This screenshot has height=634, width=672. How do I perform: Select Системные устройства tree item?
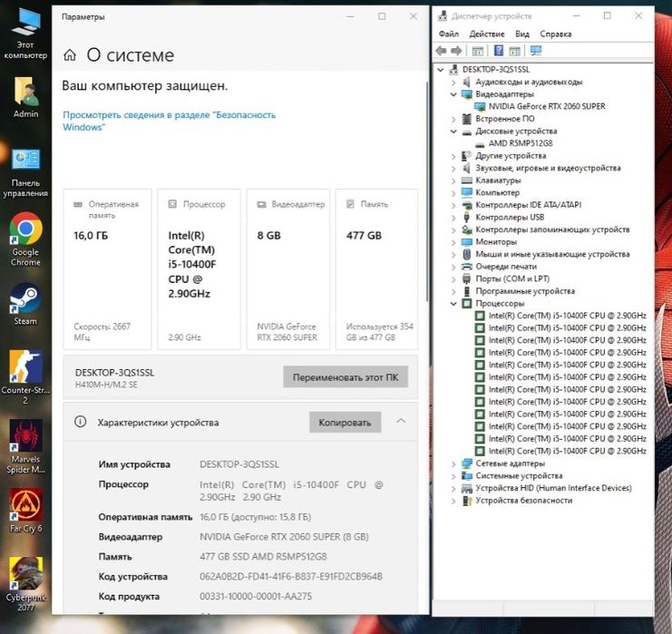pyautogui.click(x=519, y=476)
